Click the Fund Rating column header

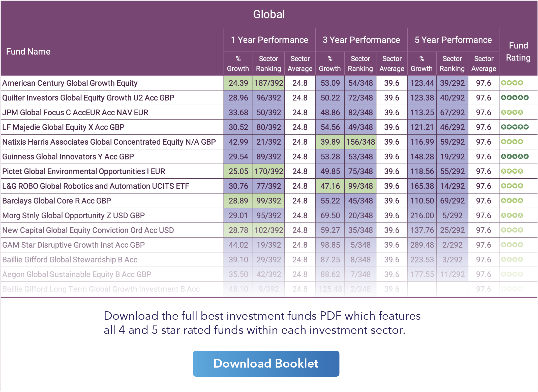pyautogui.click(x=518, y=52)
